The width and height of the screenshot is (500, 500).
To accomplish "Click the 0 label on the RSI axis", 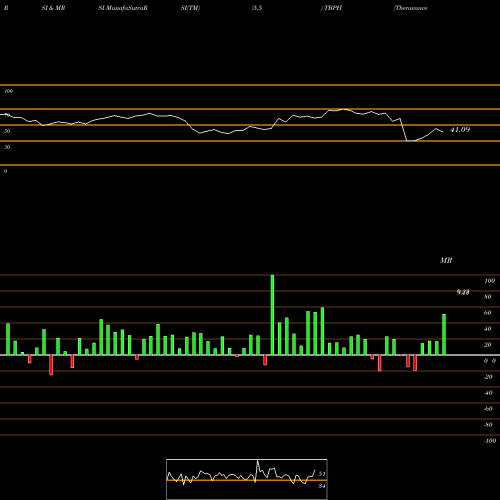I will (x=5, y=171).
